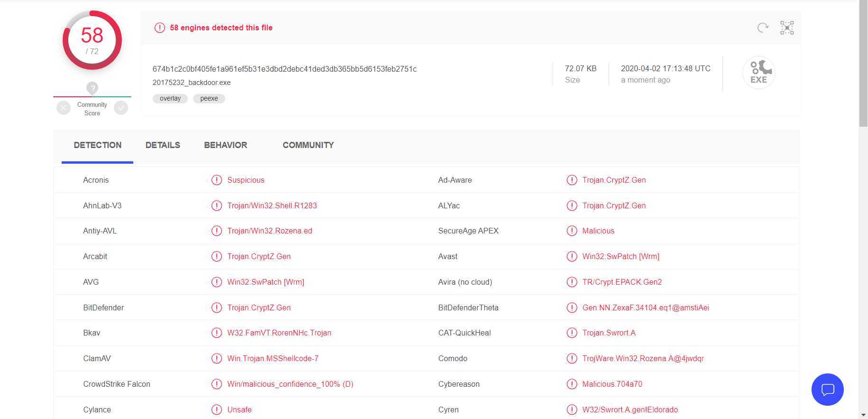Click the alert icon for ClamAV
The height and width of the screenshot is (419, 868).
[x=216, y=358]
